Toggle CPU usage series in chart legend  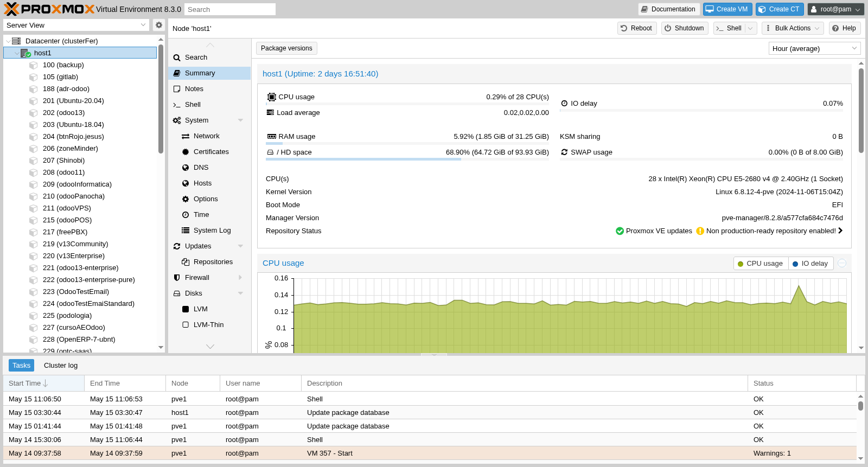(x=761, y=264)
